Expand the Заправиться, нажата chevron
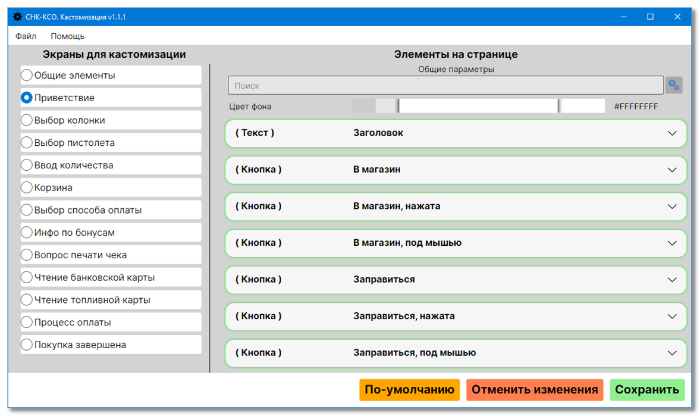The height and width of the screenshot is (416, 700). [672, 316]
